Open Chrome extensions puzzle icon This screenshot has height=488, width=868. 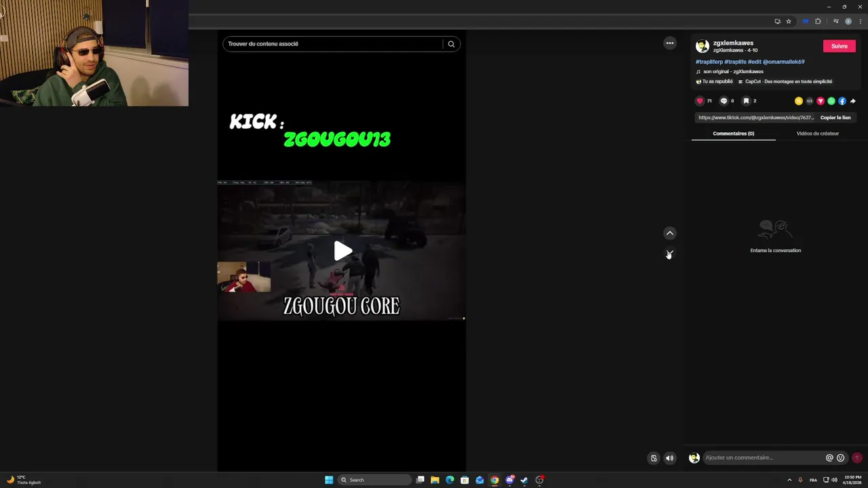(x=818, y=21)
